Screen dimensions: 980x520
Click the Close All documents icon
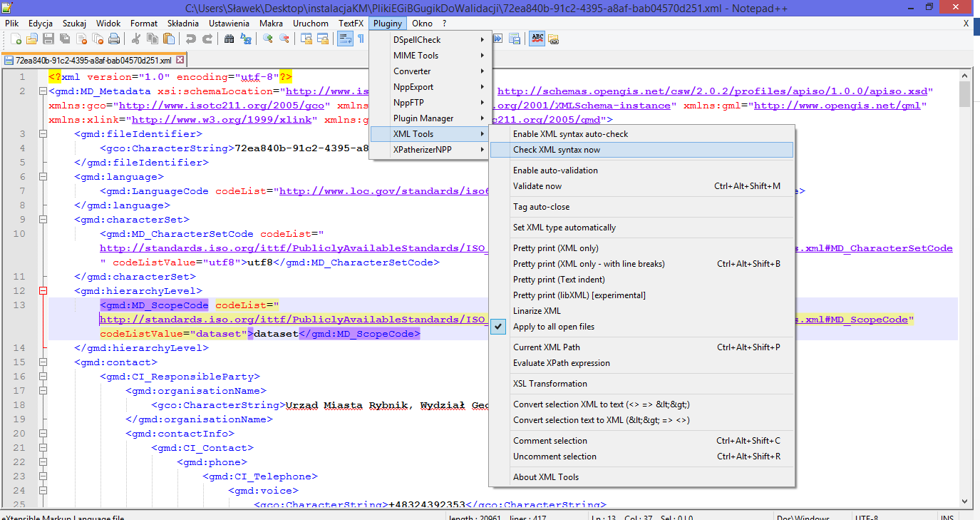pos(98,39)
